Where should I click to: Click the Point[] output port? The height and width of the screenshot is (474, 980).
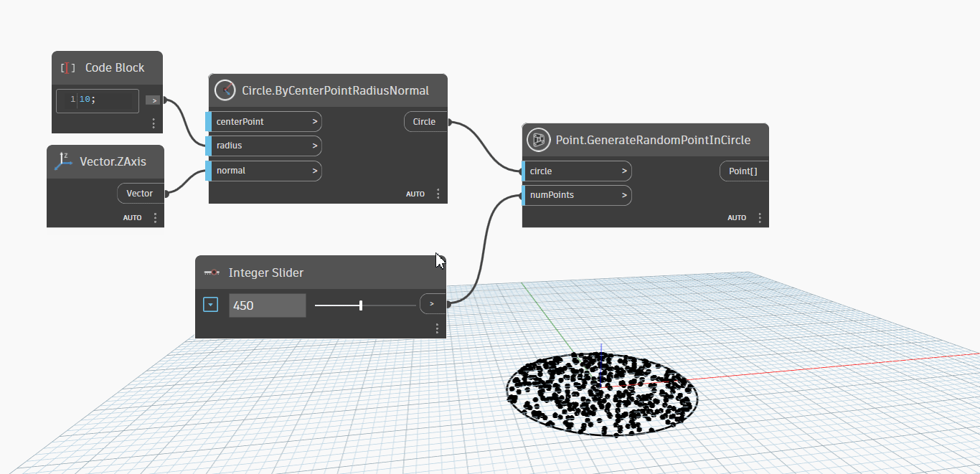[743, 171]
